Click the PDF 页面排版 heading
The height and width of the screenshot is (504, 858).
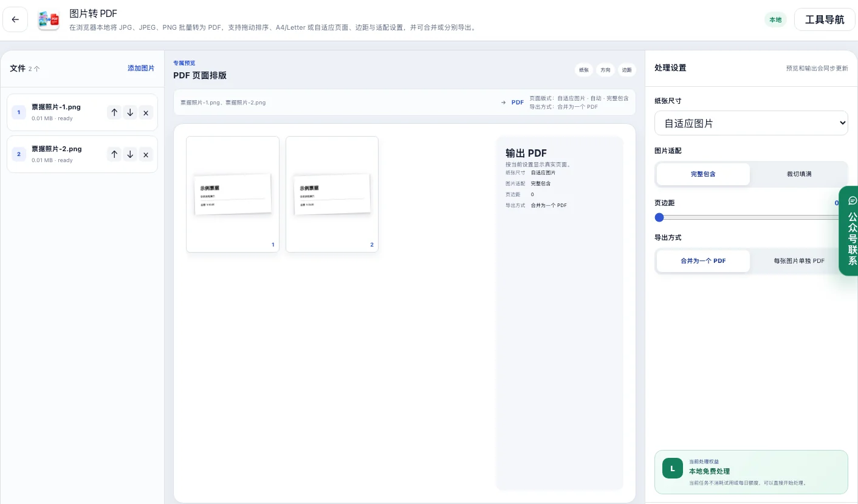pos(200,76)
